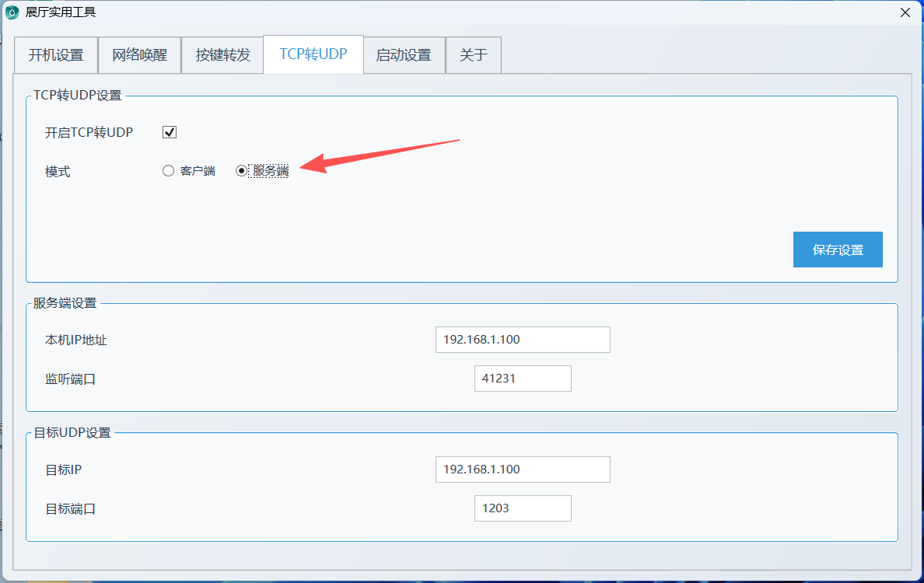The width and height of the screenshot is (924, 583).
Task: Choose the 服务端 mode radio button
Action: click(x=242, y=171)
